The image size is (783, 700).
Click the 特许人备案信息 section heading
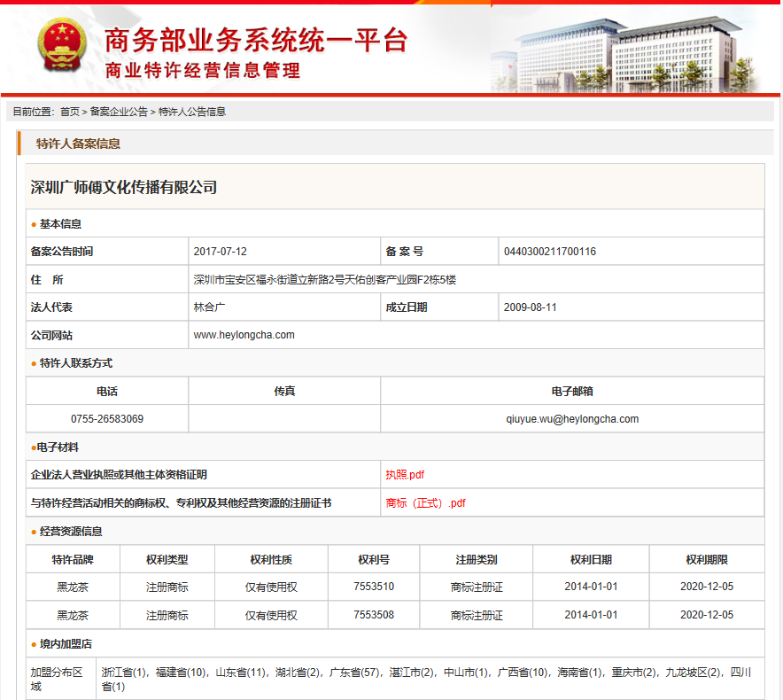pos(78,144)
